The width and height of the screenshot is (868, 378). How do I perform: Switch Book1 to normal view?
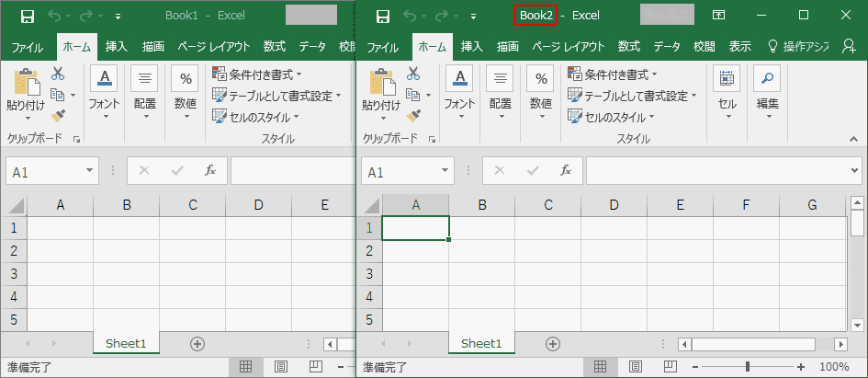pos(246,366)
